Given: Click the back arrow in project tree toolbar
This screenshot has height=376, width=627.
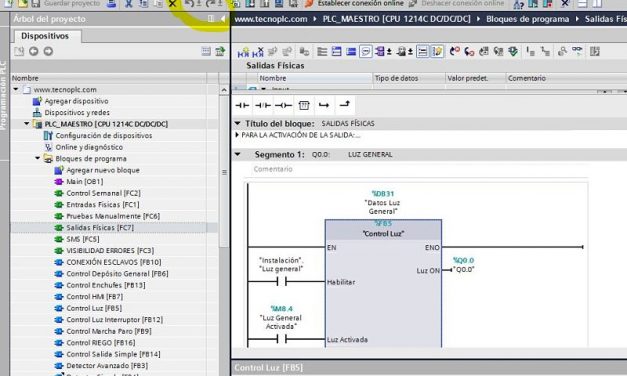Looking at the screenshot, I should pyautogui.click(x=34, y=51).
